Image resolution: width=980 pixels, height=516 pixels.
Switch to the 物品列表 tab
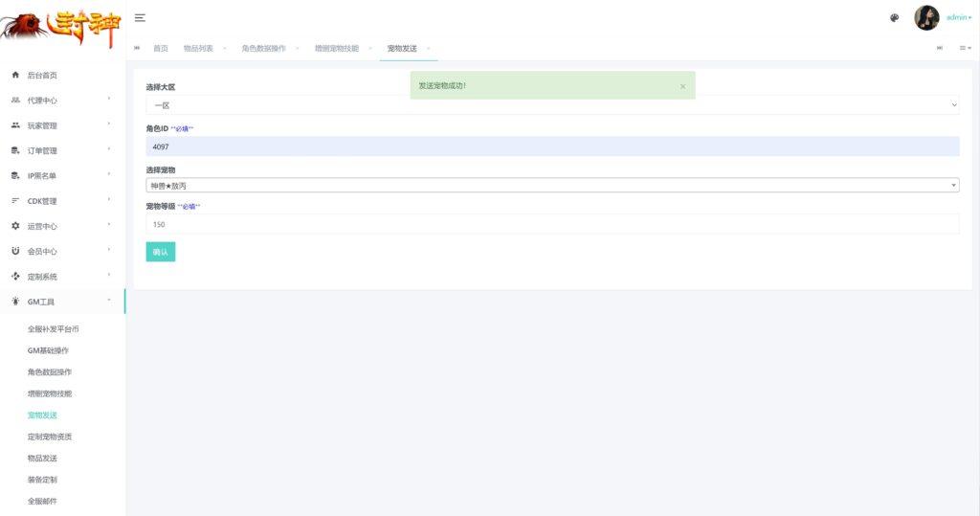[x=198, y=48]
